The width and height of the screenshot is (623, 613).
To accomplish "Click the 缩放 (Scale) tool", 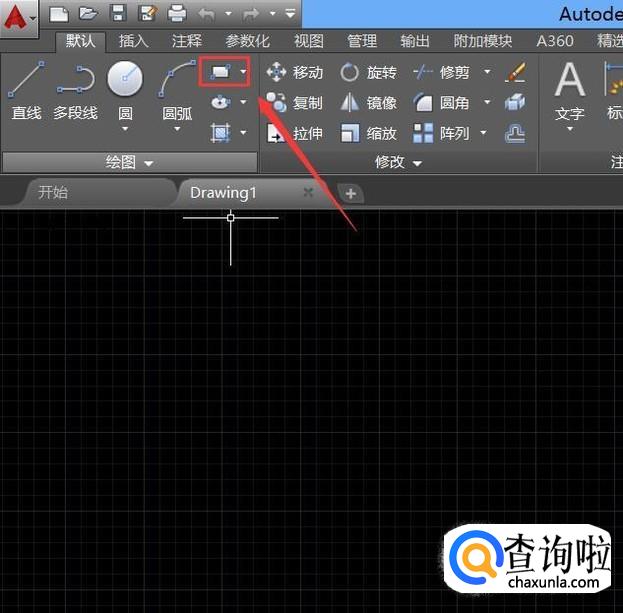I will coord(368,133).
